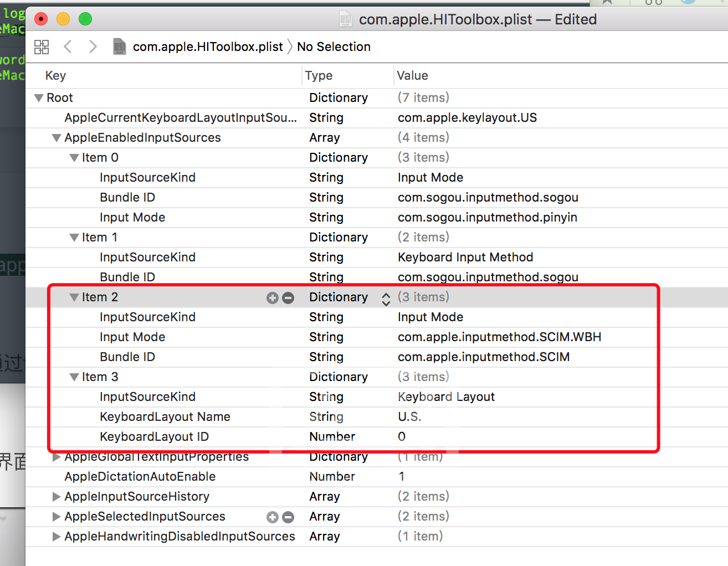Select value com.apple.keylayout.US
Screen dimensions: 728x566
click(x=468, y=117)
